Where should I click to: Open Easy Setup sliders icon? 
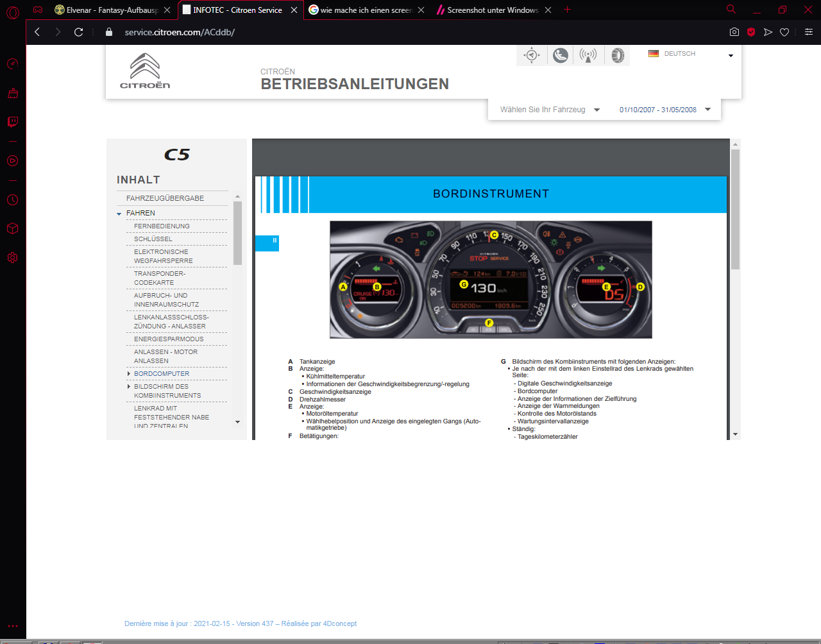809,32
